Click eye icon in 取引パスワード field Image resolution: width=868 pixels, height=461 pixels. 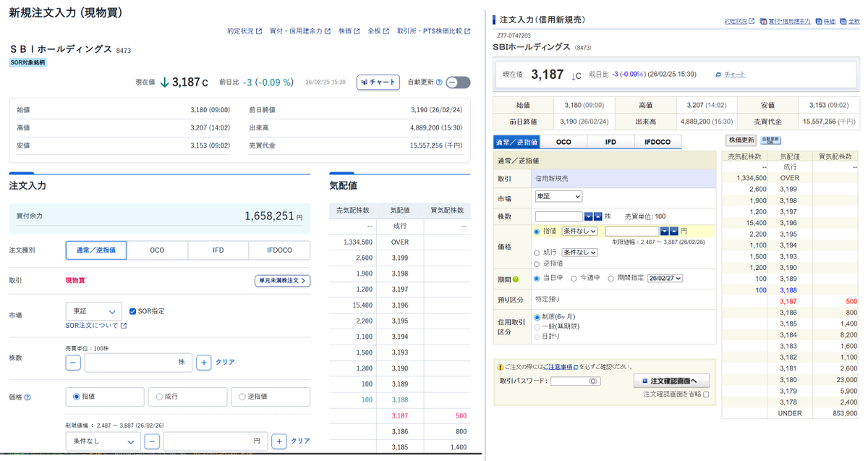coord(592,381)
